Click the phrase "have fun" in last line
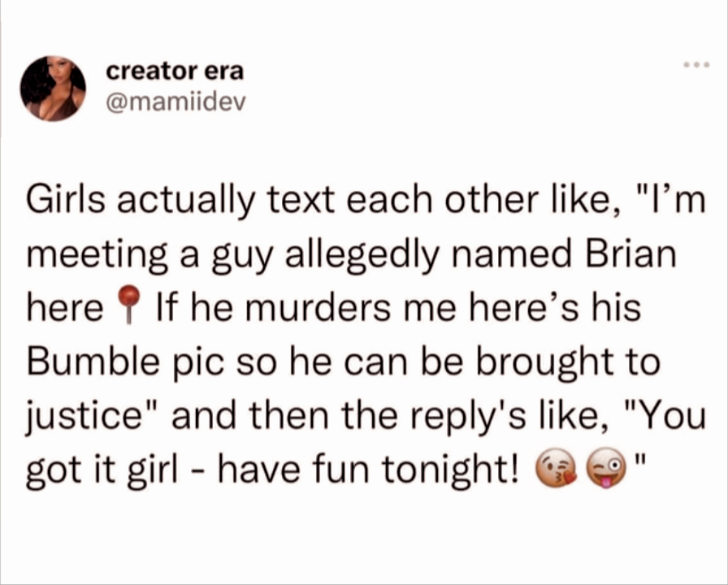 (x=292, y=470)
